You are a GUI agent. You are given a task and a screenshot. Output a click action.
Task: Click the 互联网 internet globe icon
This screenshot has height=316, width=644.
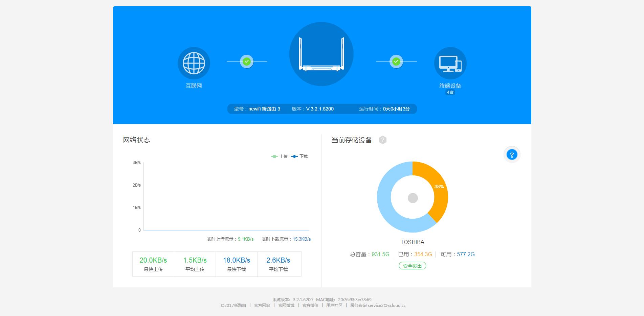[194, 63]
